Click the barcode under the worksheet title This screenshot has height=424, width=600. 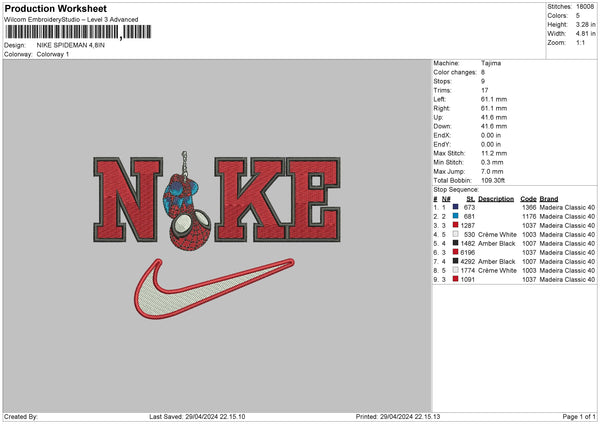tap(62, 33)
